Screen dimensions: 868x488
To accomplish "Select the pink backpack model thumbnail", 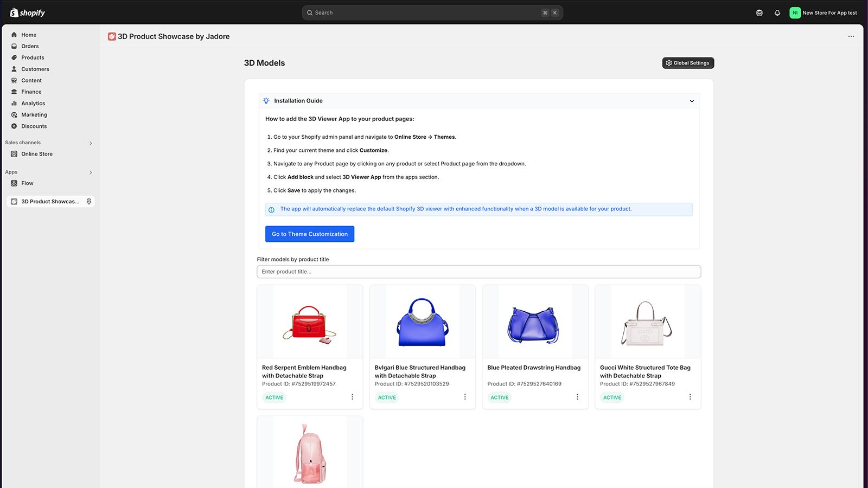I will pos(310,452).
